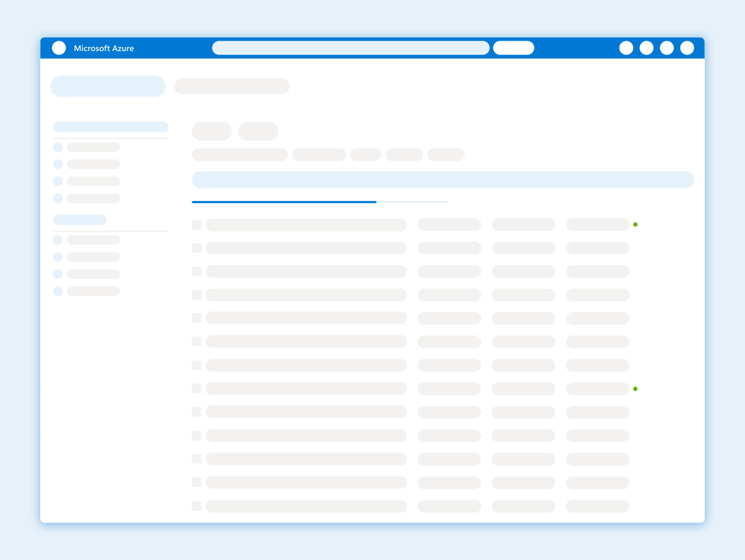
Task: Click the first round icon in header right
Action: tap(626, 48)
